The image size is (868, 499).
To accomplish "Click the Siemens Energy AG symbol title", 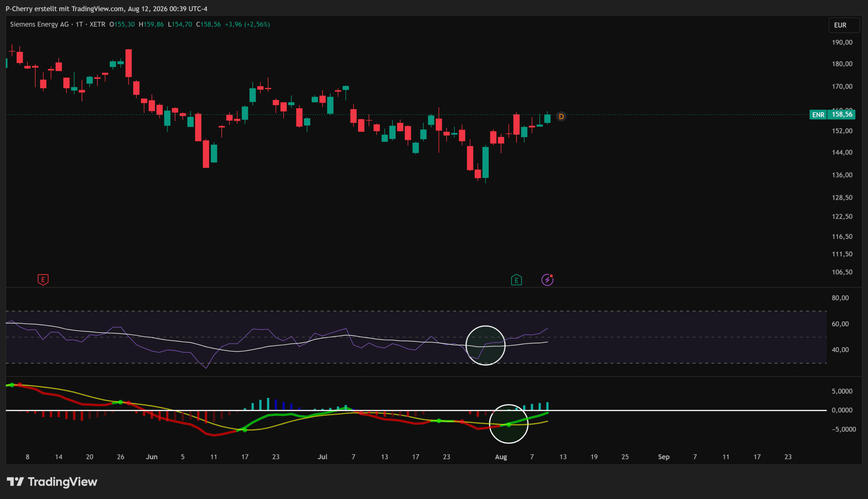I will click(39, 24).
